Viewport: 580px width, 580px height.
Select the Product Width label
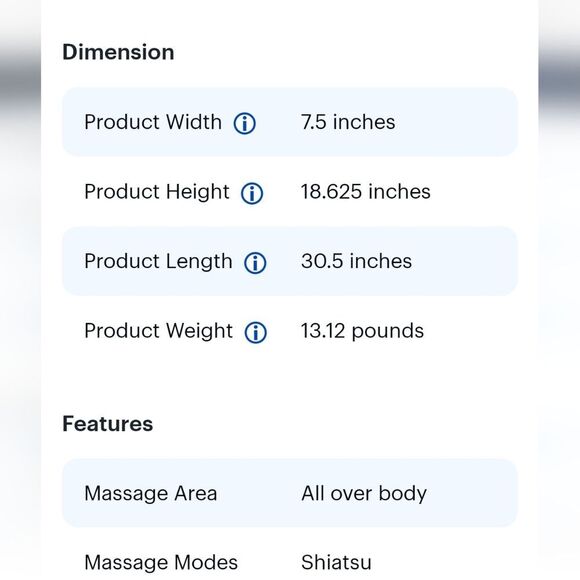click(153, 122)
